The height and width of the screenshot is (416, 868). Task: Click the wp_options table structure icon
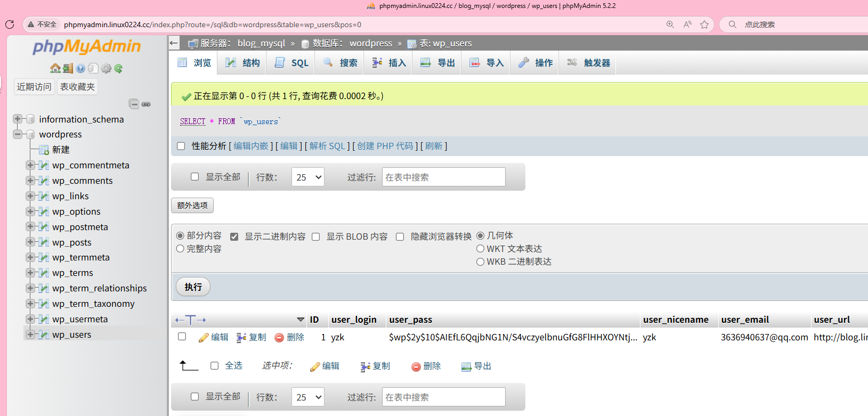tap(44, 211)
